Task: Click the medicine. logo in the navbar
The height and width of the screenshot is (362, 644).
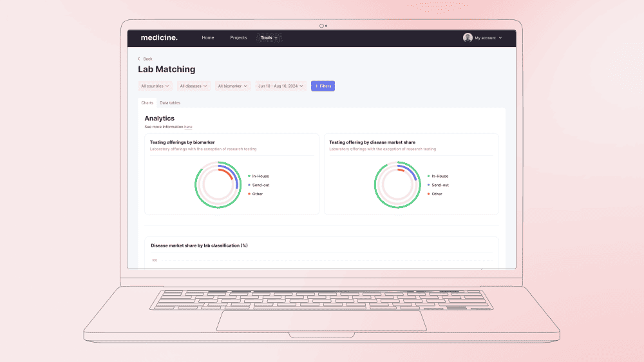Action: coord(159,38)
